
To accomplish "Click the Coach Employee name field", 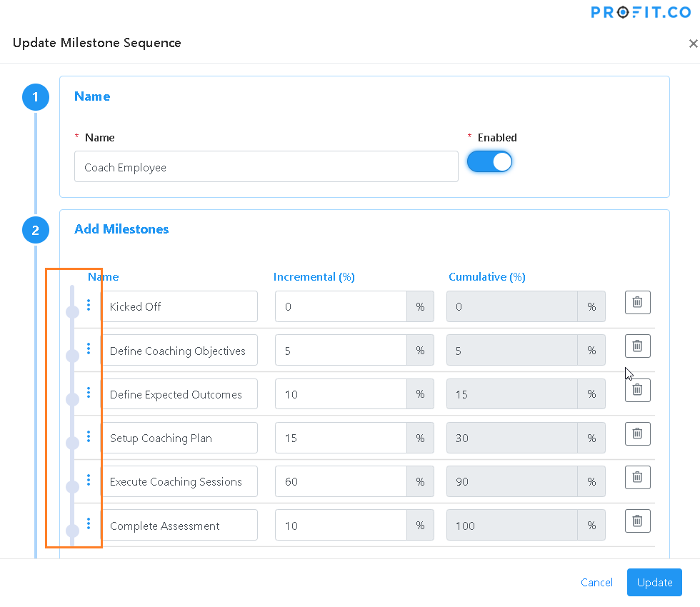I will pos(266,166).
